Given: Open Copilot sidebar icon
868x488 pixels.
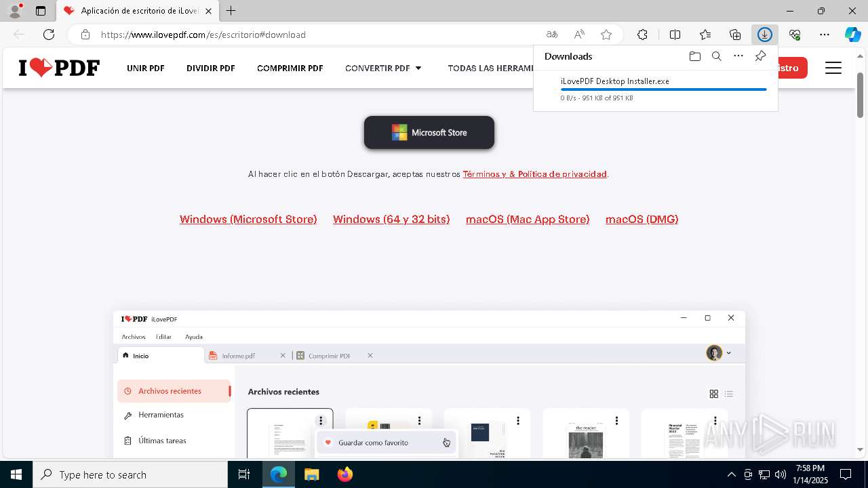Looking at the screenshot, I should pos(852,35).
